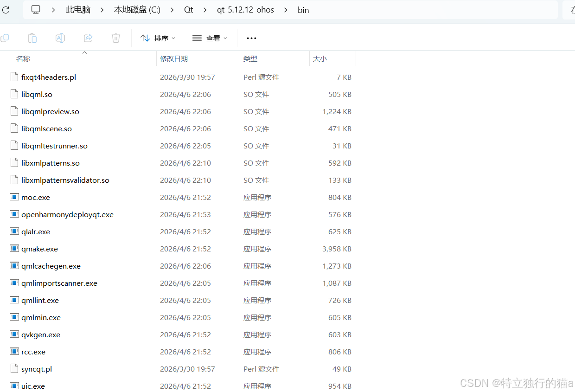Open the 查看 view dropdown

pyautogui.click(x=210, y=38)
